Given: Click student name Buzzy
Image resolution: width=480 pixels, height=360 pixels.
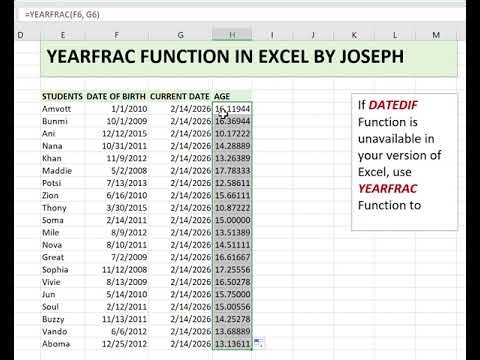Looking at the screenshot, I should (53, 319).
